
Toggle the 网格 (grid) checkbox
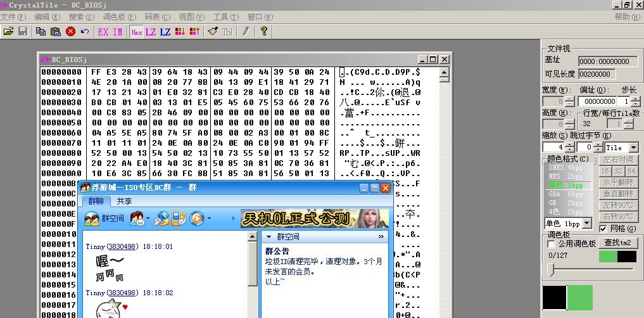click(x=603, y=229)
